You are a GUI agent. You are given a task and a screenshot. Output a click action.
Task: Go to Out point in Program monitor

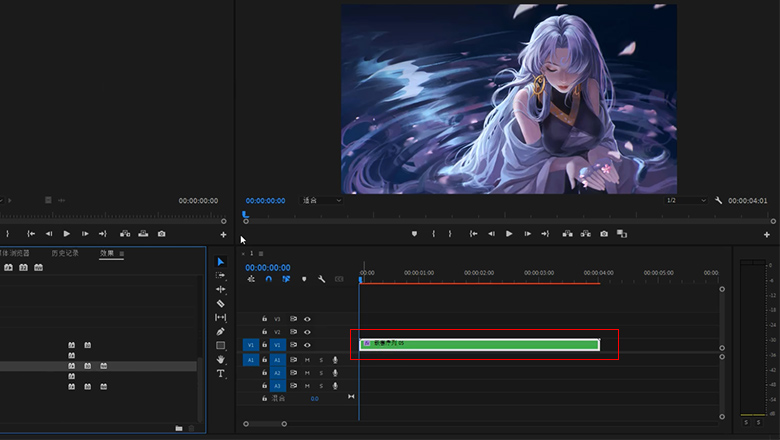click(x=545, y=234)
